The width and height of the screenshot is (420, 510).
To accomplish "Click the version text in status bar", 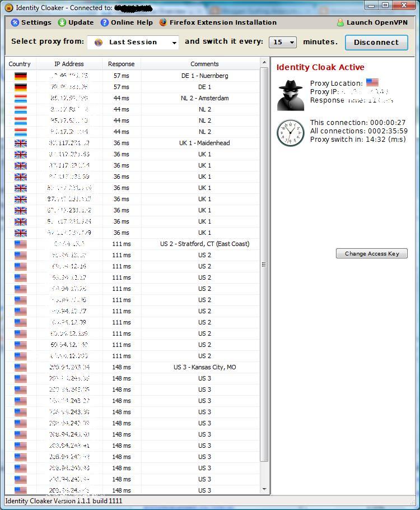I will pos(64,501).
